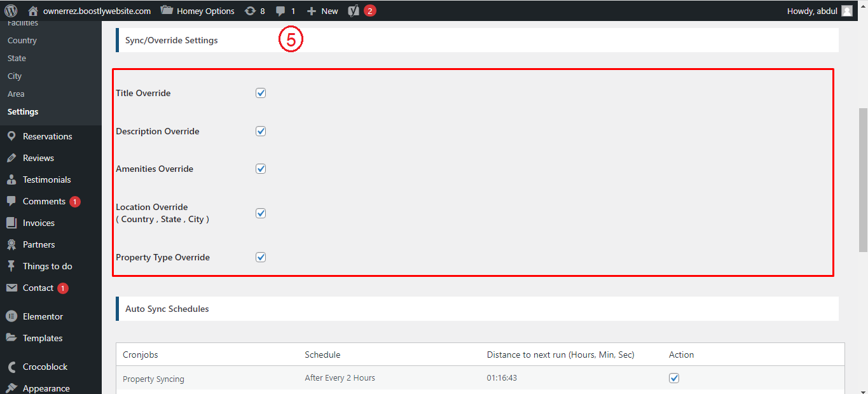This screenshot has height=394, width=868.
Task: Click the Sync/Override Settings heading
Action: 172,40
